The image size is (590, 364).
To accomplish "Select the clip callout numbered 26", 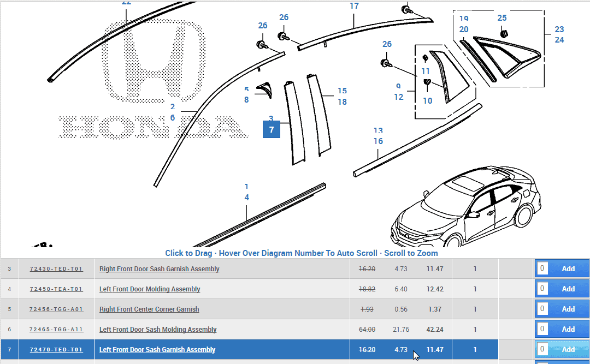I will [263, 26].
